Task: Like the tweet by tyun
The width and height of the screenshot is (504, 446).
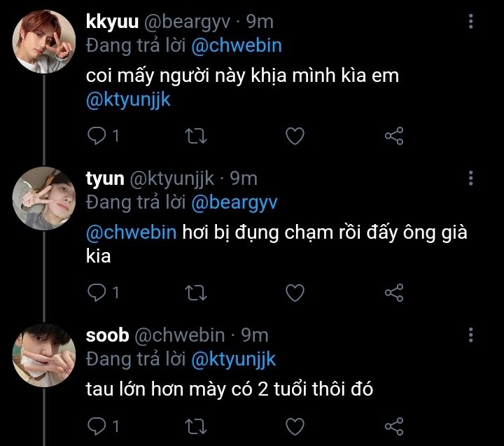Action: pos(295,291)
